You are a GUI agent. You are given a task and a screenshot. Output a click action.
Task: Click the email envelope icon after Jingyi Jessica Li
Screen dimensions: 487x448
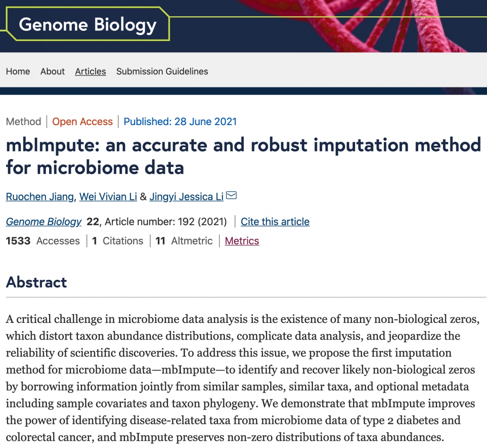(x=231, y=196)
